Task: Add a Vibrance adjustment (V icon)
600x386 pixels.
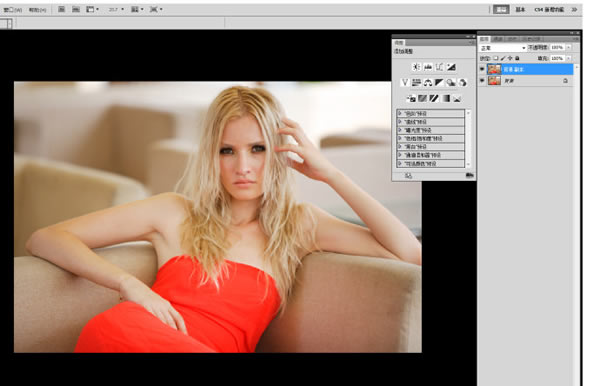Action: (405, 82)
